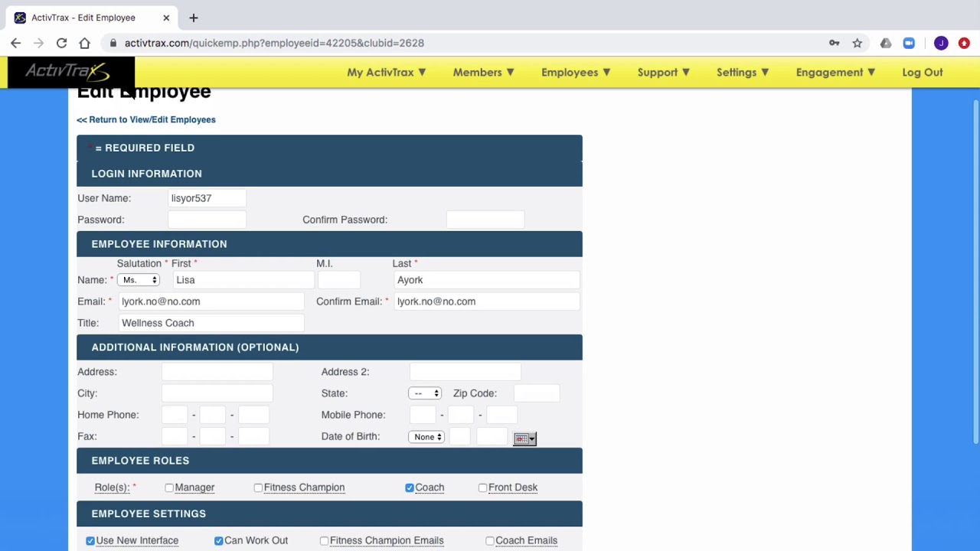Bookmark this page with the star icon
This screenshot has width=980, height=551.
coord(857,43)
